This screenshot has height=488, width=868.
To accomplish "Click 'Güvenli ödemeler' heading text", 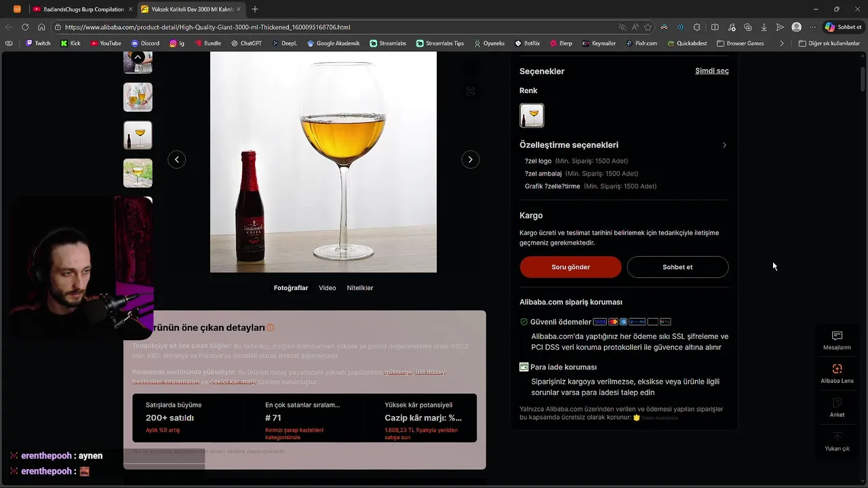I will point(561,322).
